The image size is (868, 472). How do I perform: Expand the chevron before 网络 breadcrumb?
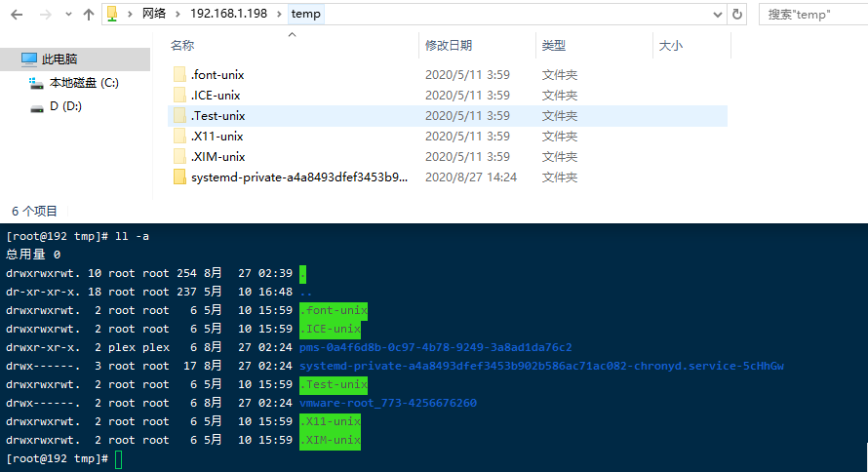click(130, 15)
